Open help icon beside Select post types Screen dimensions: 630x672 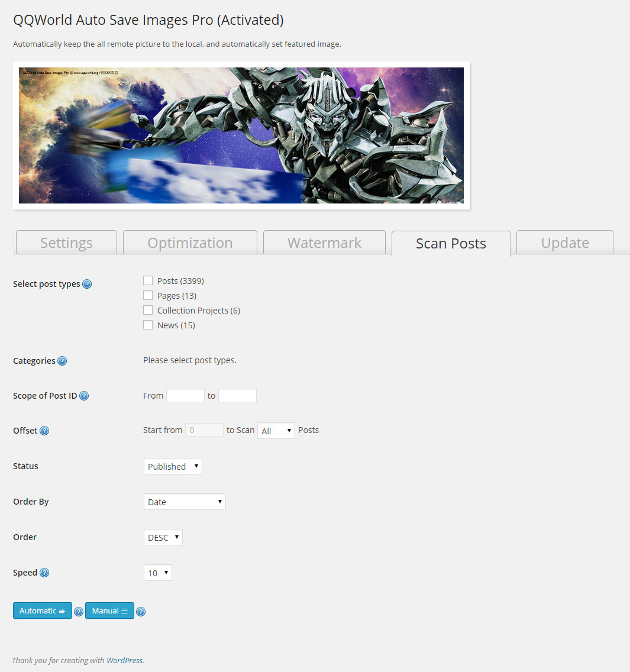click(87, 284)
